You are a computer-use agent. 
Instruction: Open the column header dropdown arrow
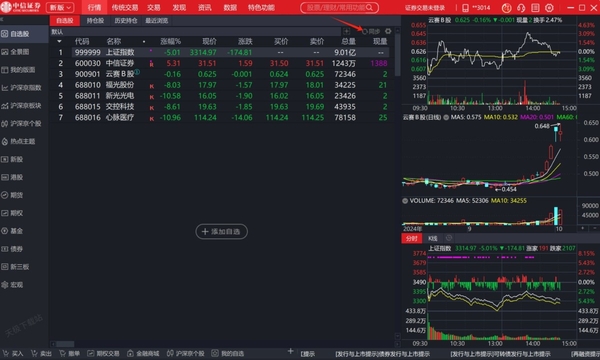pyautogui.click(x=59, y=41)
